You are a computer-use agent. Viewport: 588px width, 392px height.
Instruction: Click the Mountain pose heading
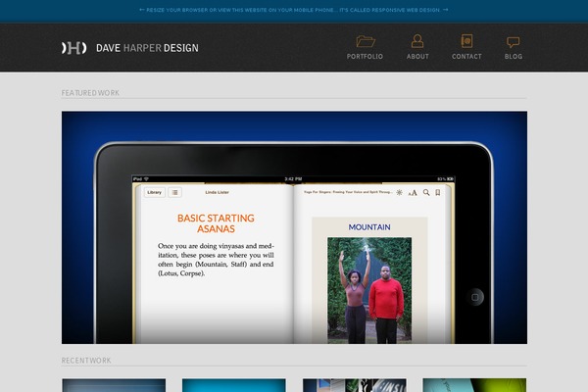click(369, 227)
